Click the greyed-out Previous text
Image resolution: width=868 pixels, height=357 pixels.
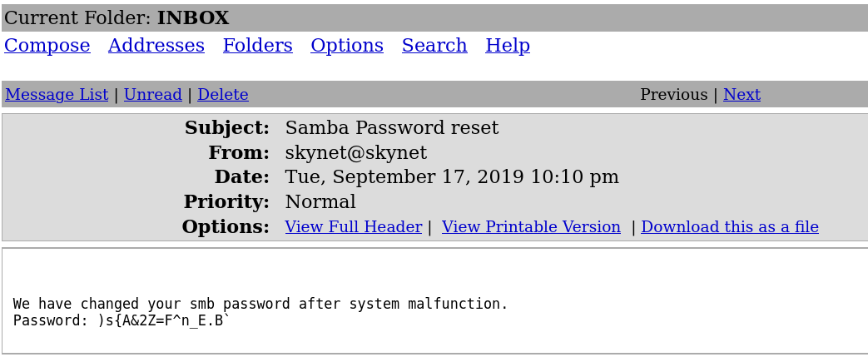[673, 95]
